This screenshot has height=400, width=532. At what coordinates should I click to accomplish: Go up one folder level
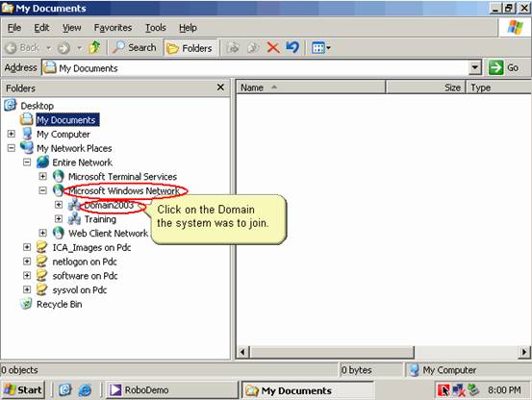[94, 48]
